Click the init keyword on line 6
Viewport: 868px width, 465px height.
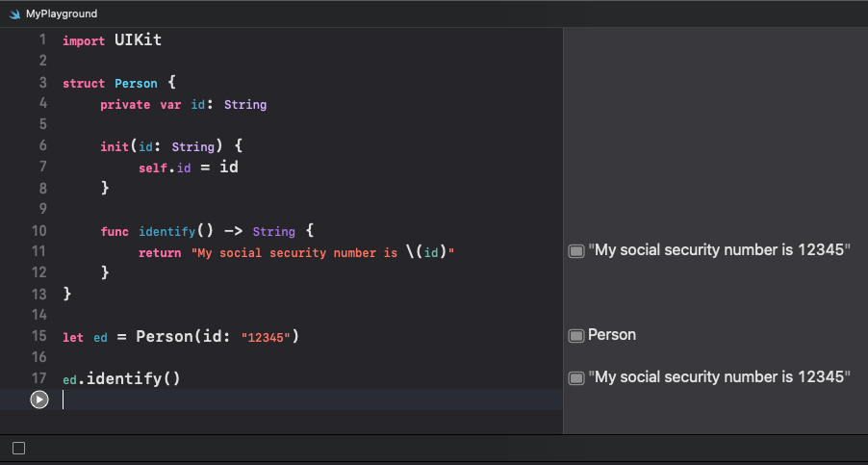pos(115,146)
